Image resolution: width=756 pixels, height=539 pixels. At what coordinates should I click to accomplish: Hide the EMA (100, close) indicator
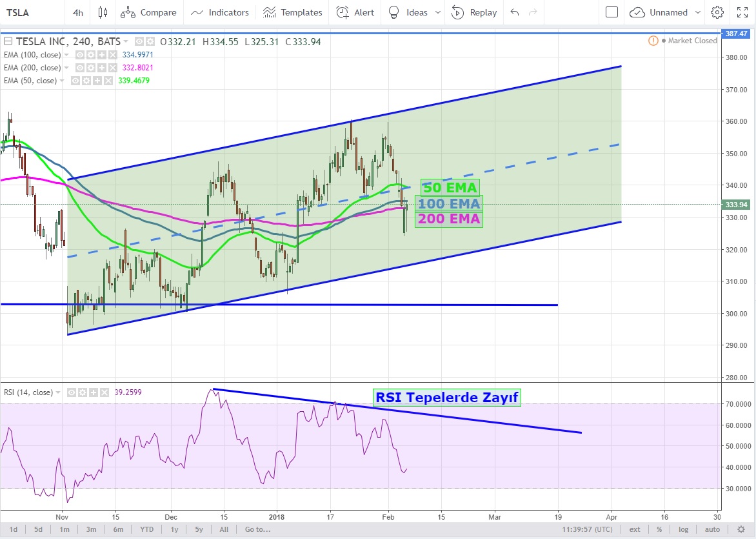coord(81,55)
